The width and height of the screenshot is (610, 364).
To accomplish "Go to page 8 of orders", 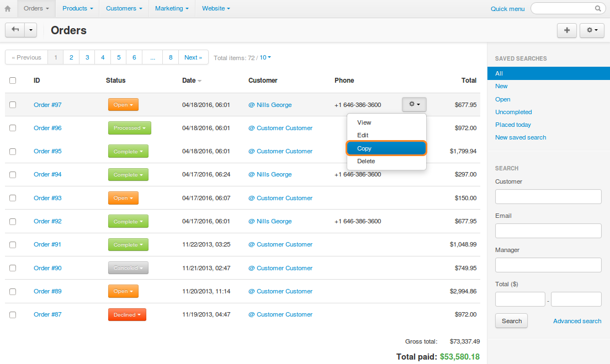I will point(171,57).
